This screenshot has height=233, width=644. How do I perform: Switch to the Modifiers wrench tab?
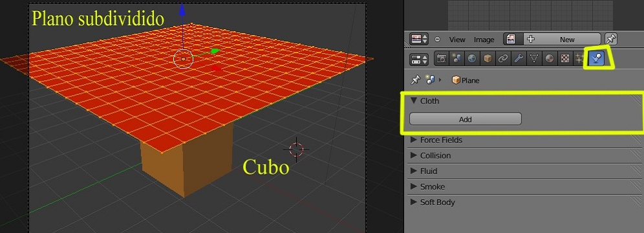pyautogui.click(x=519, y=59)
